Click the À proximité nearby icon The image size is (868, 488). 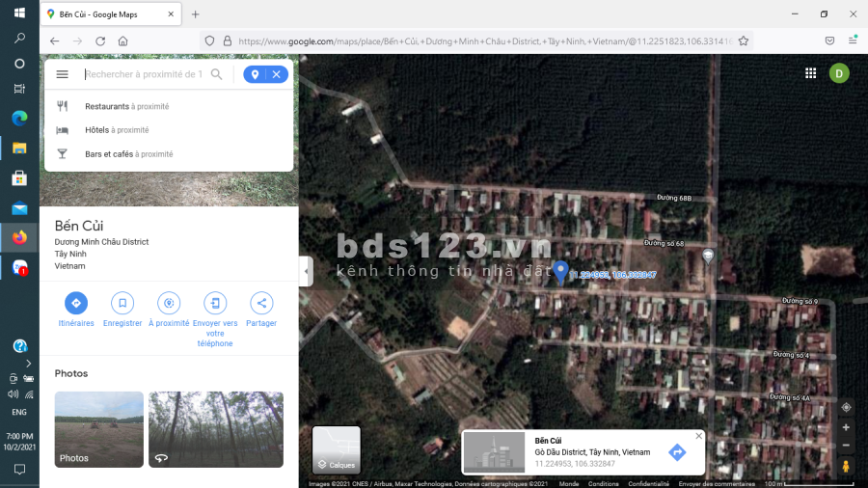169,303
